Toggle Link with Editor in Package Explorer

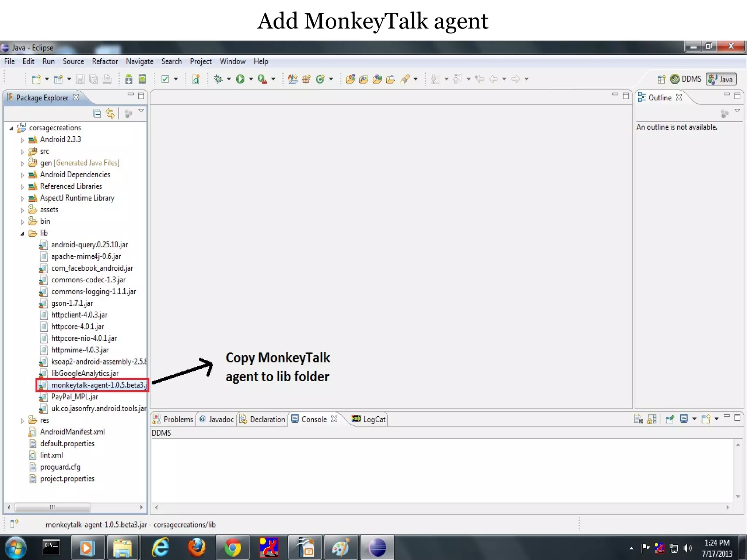point(110,114)
